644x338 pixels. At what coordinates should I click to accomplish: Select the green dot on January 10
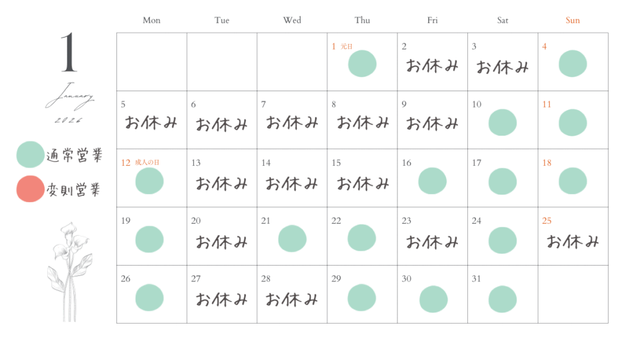tap(502, 123)
